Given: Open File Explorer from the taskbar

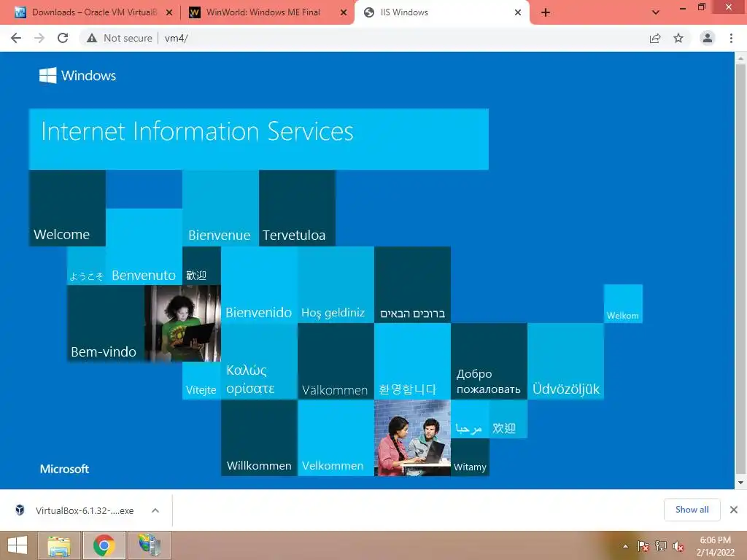Looking at the screenshot, I should click(x=58, y=545).
